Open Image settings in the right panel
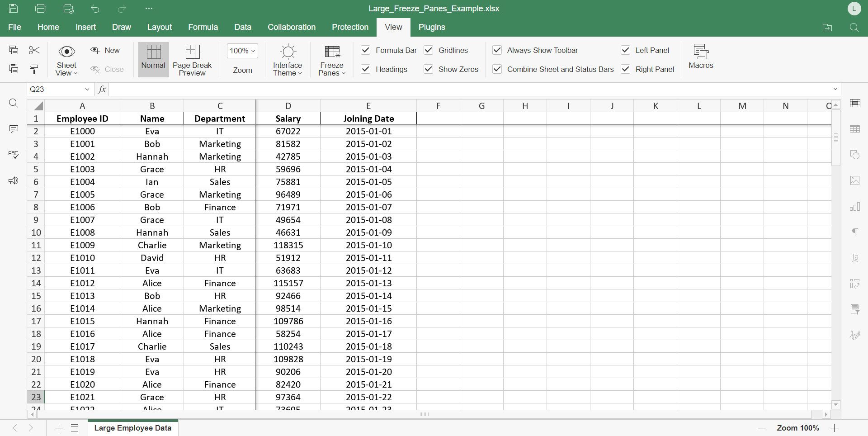The width and height of the screenshot is (868, 436). click(x=856, y=180)
